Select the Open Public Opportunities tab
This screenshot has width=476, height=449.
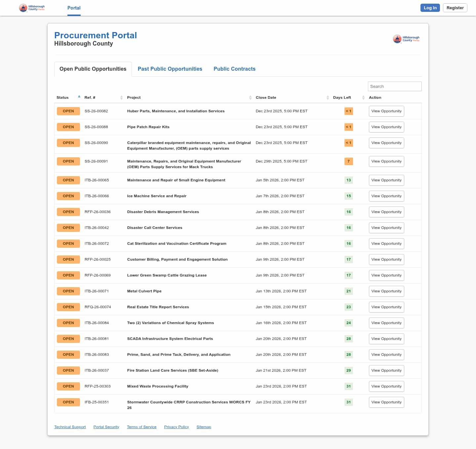pos(93,69)
